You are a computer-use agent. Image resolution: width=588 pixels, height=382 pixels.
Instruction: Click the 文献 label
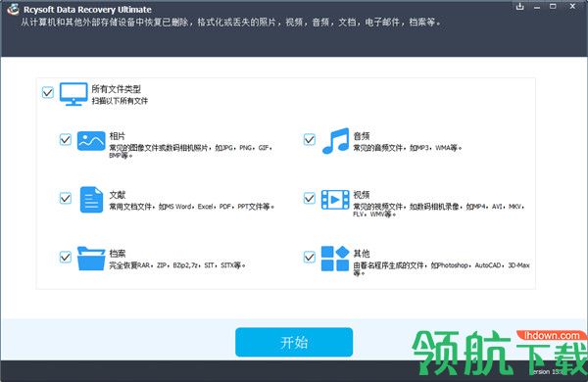coord(118,195)
